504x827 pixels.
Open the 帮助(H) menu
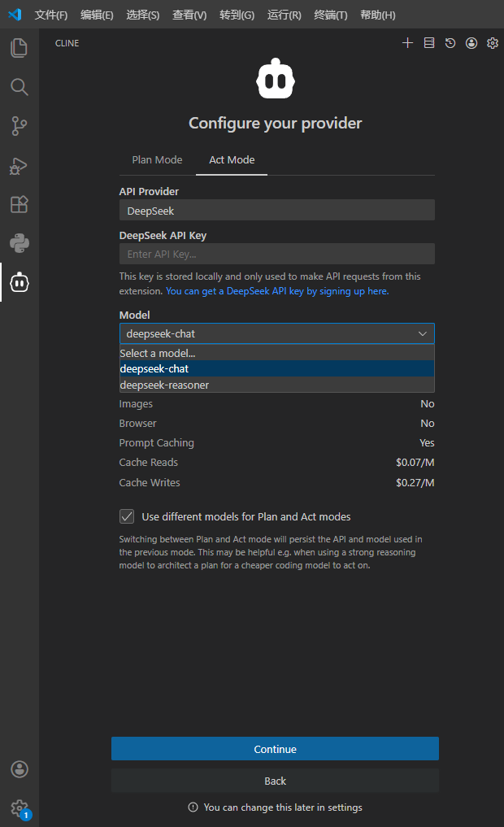tap(377, 15)
